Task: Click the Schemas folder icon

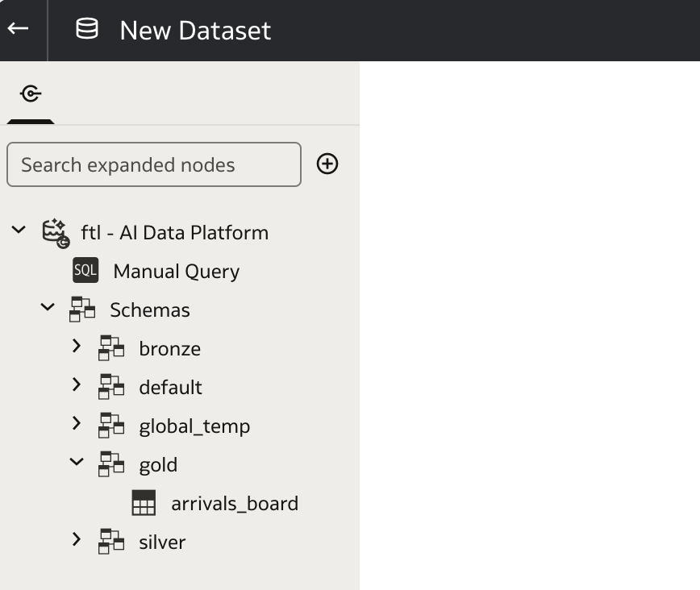Action: [82, 309]
